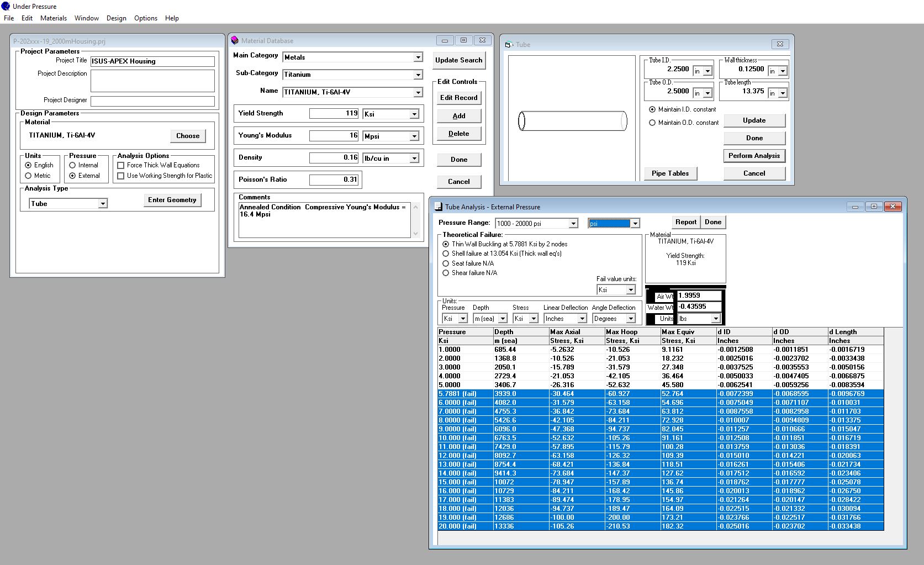This screenshot has width=924, height=565.
Task: Click Project Description text box
Action: click(x=152, y=81)
